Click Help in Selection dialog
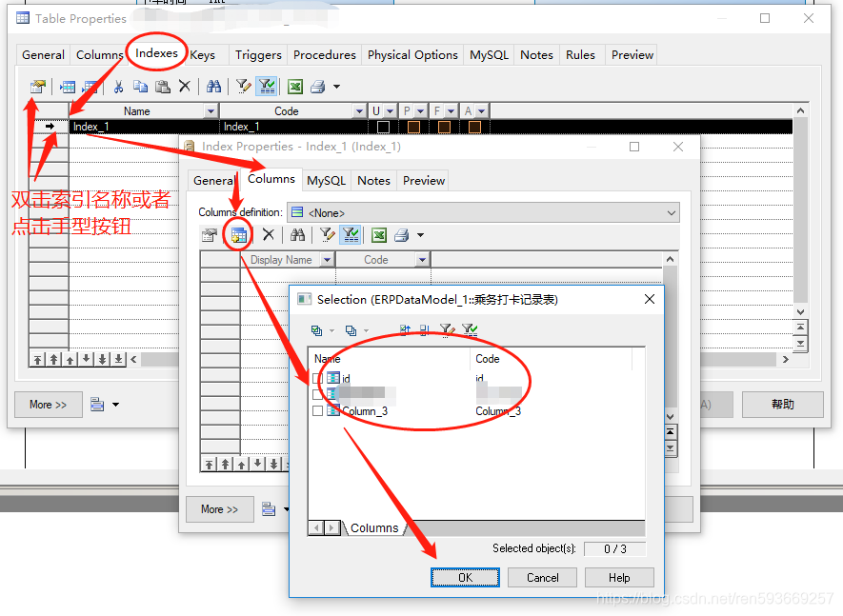843x616 pixels. click(x=619, y=577)
